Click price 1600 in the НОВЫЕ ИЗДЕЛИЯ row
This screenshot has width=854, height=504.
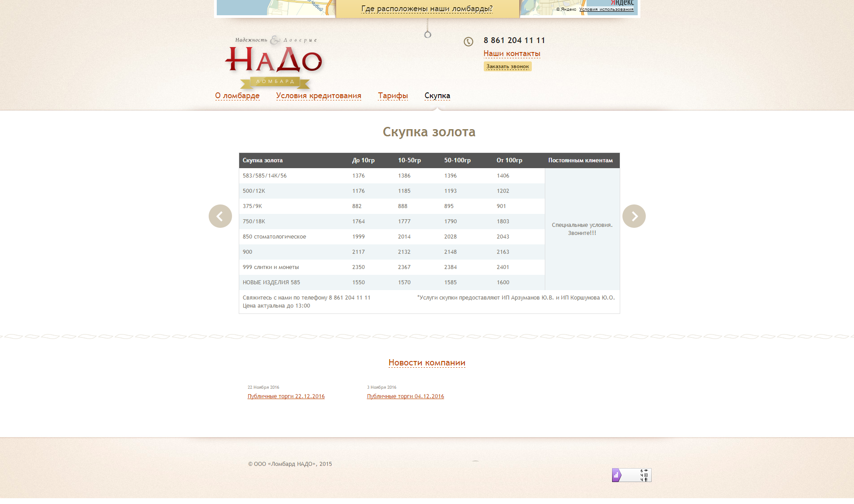[503, 282]
